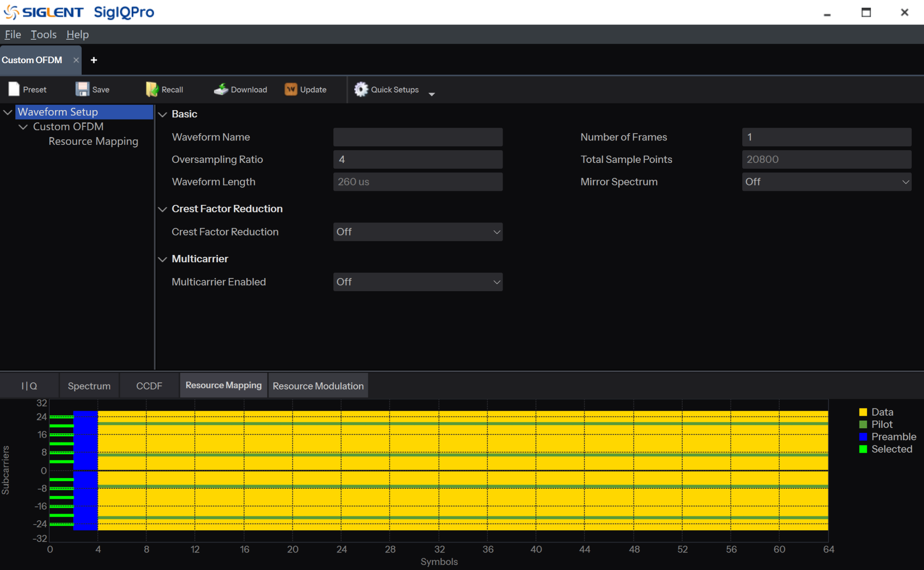Open the Resource Modulation view

(x=318, y=385)
